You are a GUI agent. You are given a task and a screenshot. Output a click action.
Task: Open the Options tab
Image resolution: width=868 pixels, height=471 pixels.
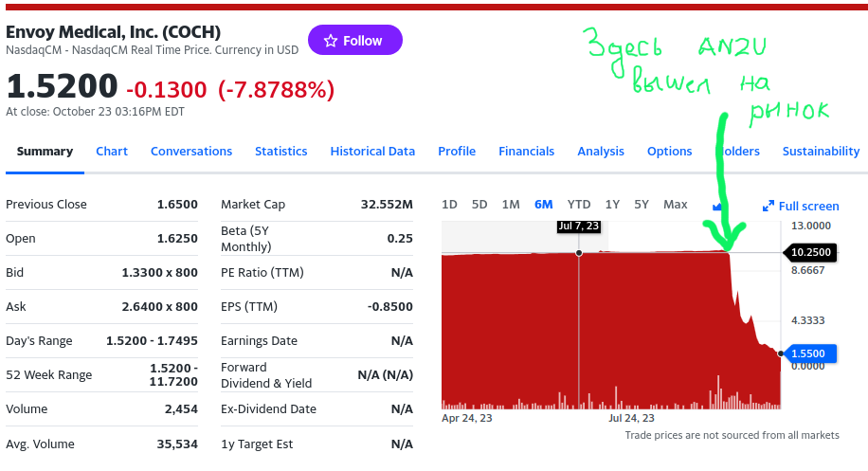(x=669, y=151)
